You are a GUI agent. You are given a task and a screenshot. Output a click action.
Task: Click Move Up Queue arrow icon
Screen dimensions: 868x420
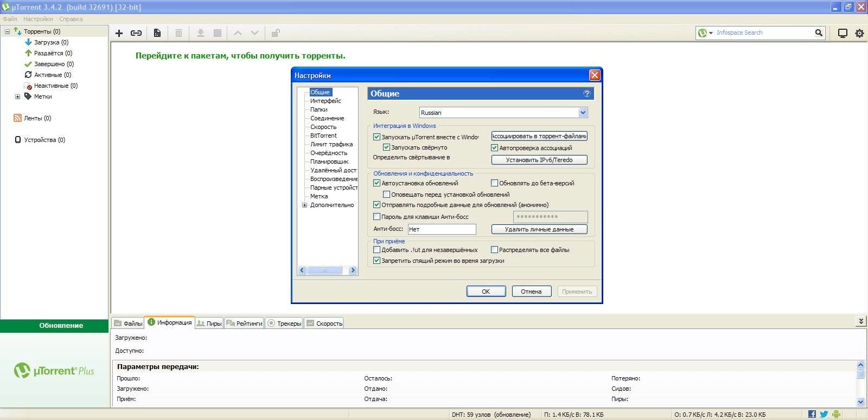point(238,33)
